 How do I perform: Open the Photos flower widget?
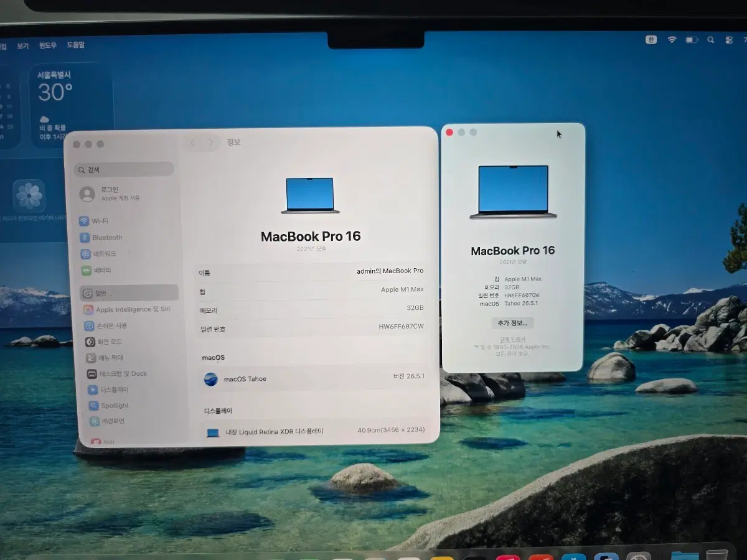29,196
